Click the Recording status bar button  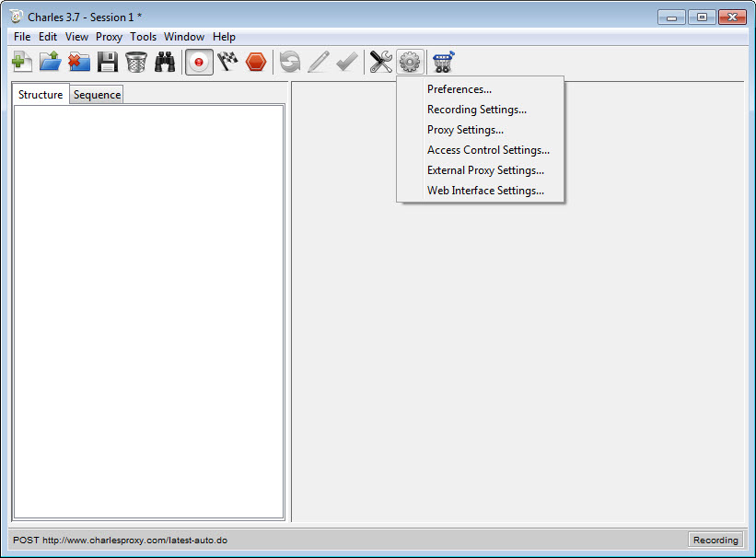(715, 541)
